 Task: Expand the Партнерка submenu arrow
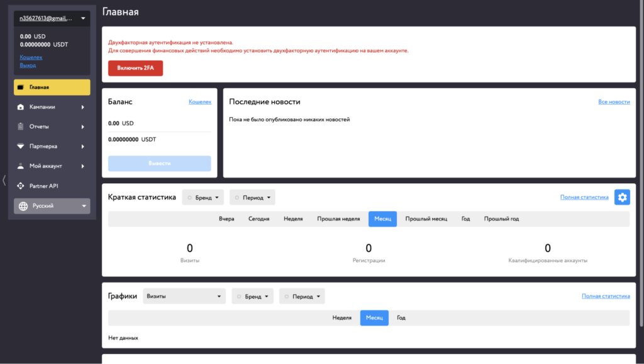83,147
